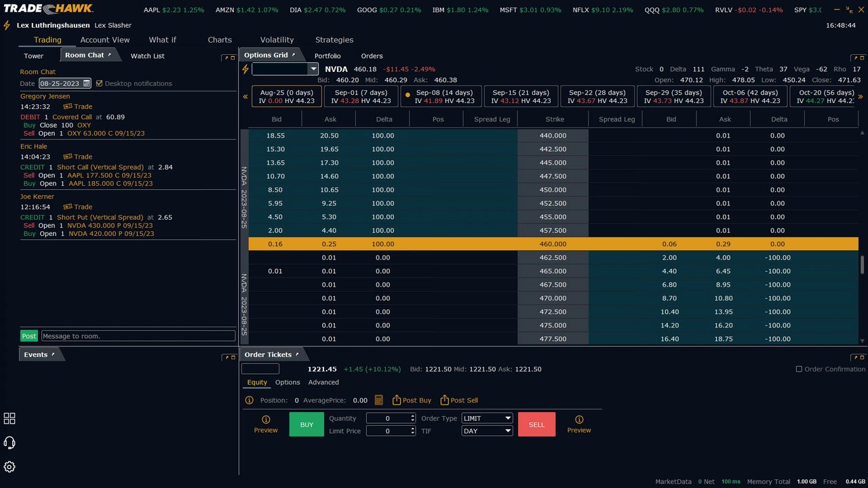Switch to the Strategies tab
This screenshot has width=868, height=488.
click(x=334, y=40)
